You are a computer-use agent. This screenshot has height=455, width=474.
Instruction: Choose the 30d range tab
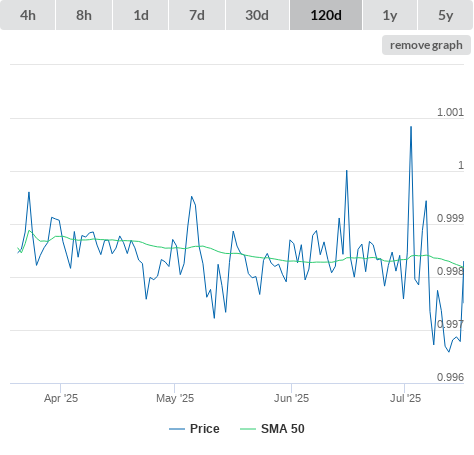point(257,15)
